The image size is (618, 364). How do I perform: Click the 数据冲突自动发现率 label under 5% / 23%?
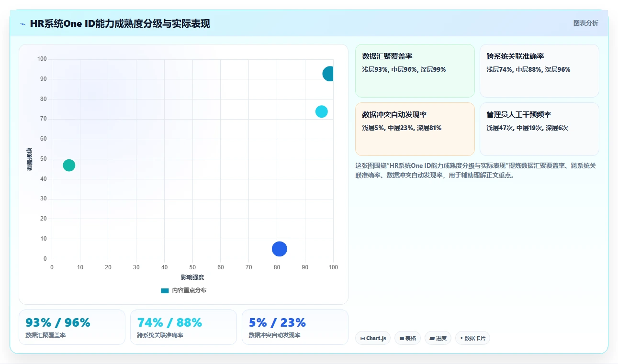(x=274, y=335)
